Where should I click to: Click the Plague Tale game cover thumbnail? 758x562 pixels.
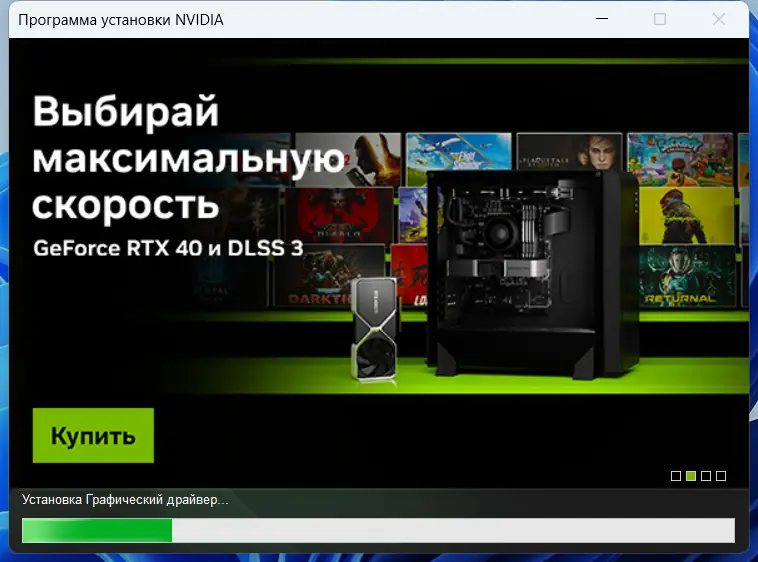coord(569,151)
